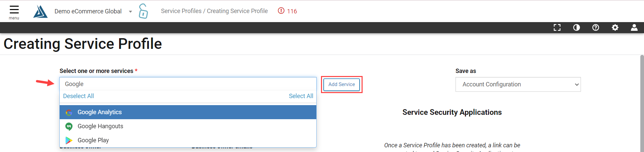The width and height of the screenshot is (644, 152).
Task: Click the Select All link
Action: pyautogui.click(x=301, y=96)
